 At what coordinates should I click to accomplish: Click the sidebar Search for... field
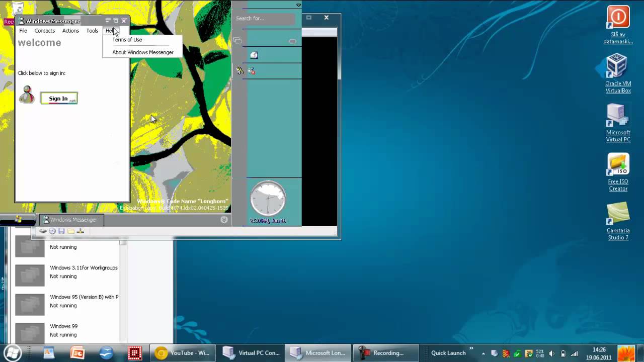pos(265,19)
